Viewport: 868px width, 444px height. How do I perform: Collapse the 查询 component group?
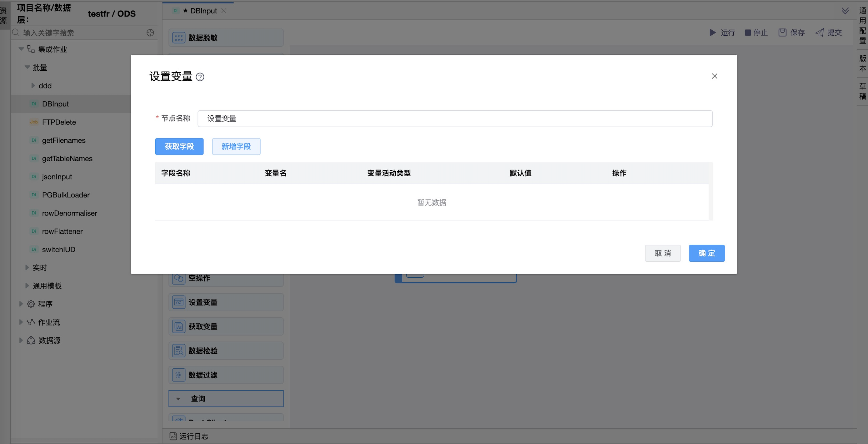coord(178,399)
